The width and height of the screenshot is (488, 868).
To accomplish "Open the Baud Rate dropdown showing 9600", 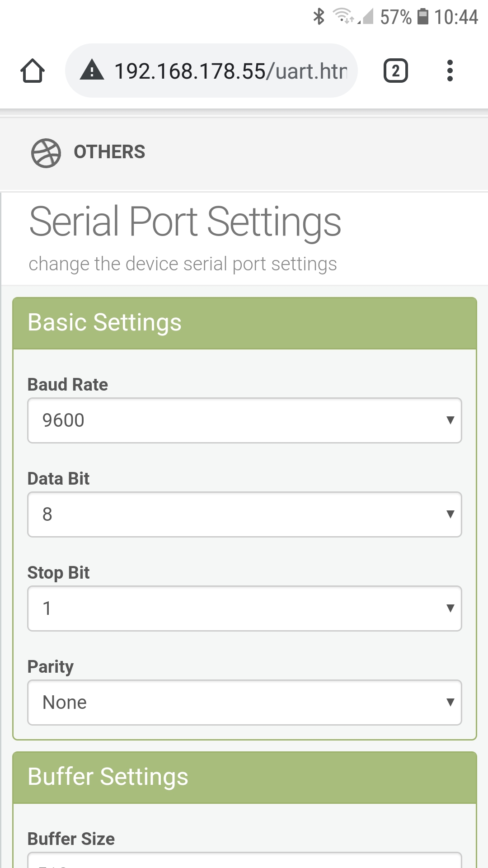I will point(244,420).
